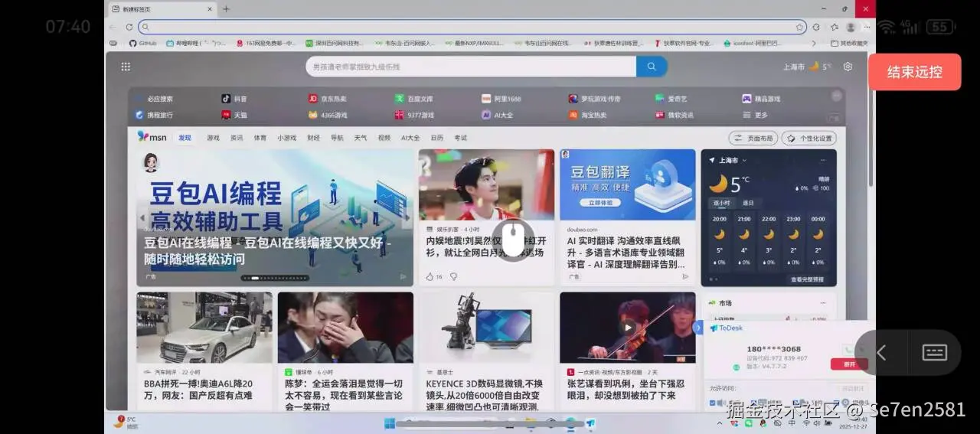Image resolution: width=980 pixels, height=434 pixels.
Task: Open the 精品游戏 quick link
Action: click(761, 99)
